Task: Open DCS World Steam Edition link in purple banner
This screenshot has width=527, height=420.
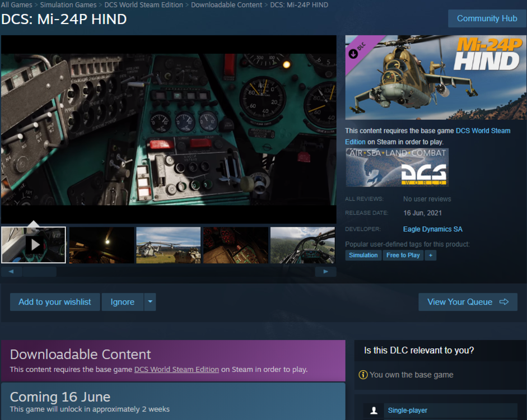Action: pyautogui.click(x=176, y=369)
